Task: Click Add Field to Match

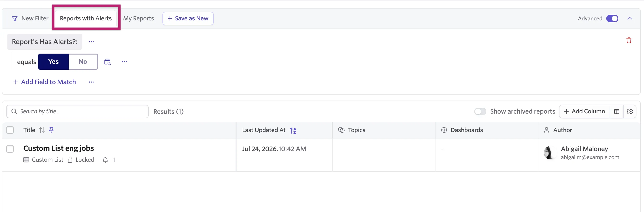Action: click(44, 82)
